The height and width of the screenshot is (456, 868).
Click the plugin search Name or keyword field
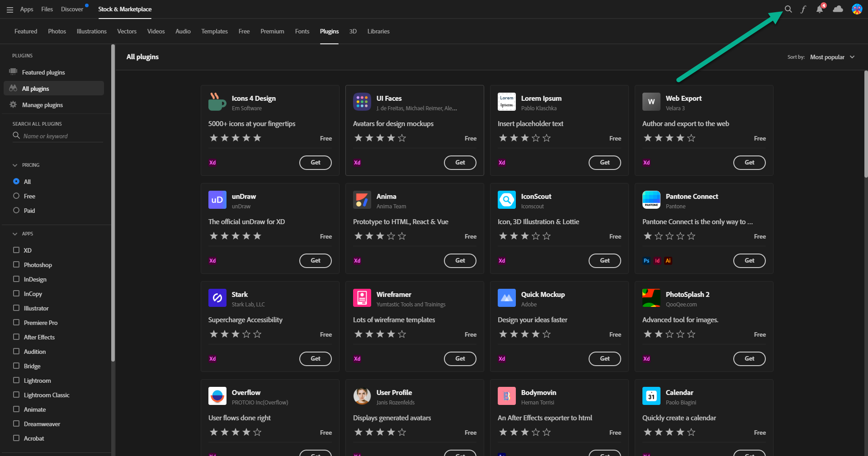pos(58,136)
